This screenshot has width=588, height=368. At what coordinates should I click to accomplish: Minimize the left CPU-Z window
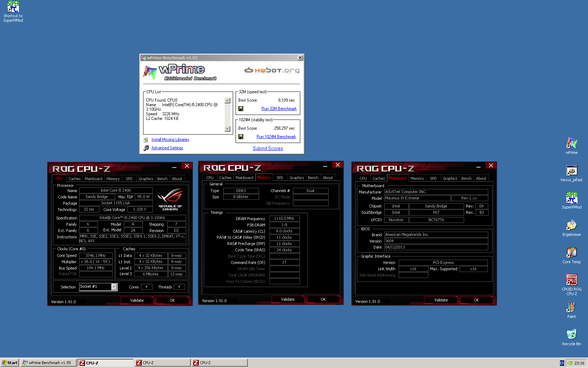click(174, 167)
